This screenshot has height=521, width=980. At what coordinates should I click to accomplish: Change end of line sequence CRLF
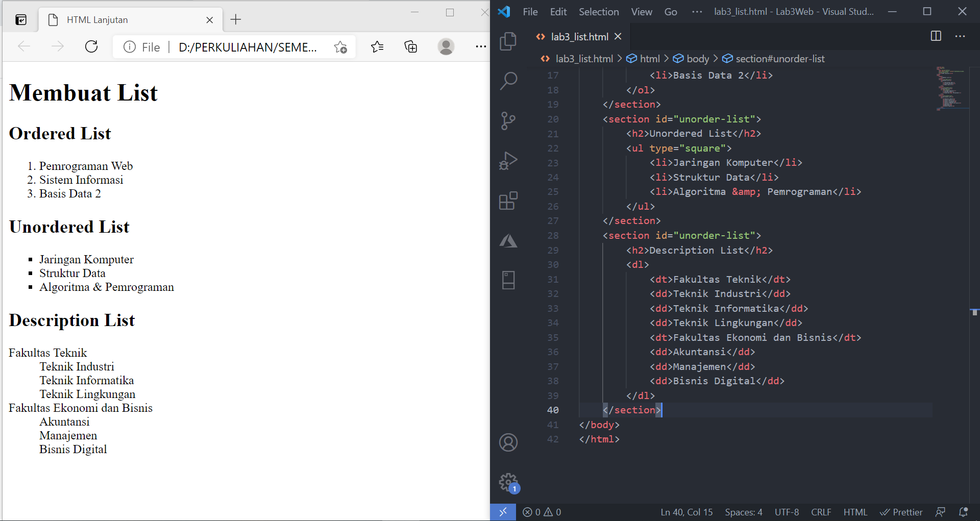coord(821,512)
